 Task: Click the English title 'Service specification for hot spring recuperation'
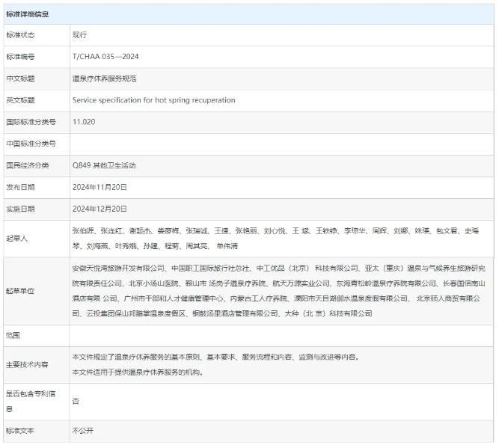tap(153, 100)
